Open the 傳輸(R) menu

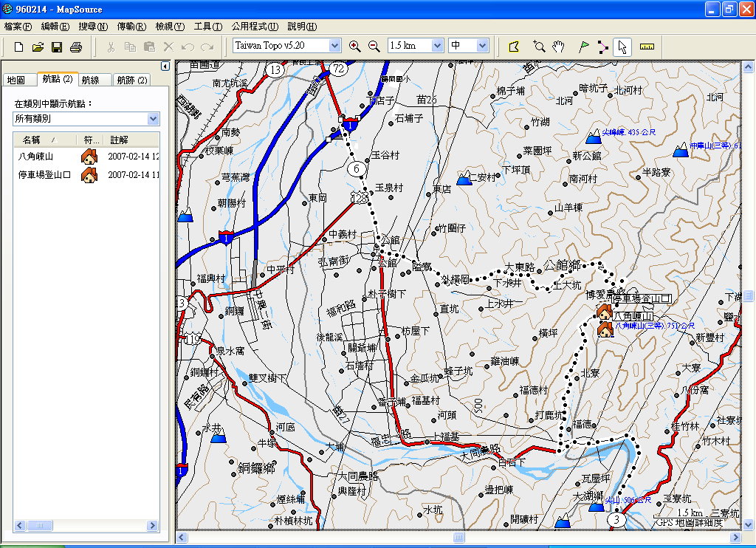pyautogui.click(x=131, y=27)
